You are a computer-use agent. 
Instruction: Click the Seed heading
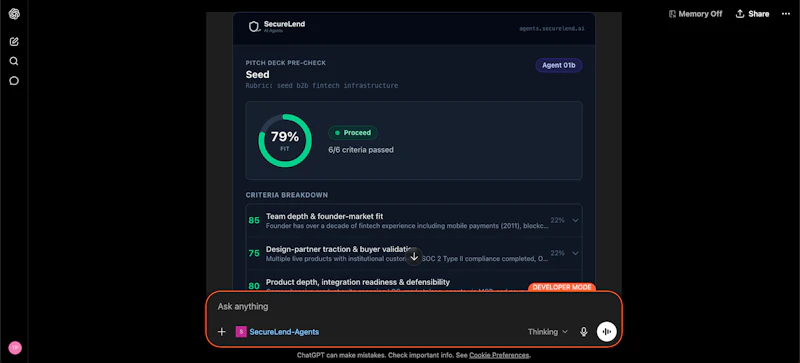(x=258, y=75)
